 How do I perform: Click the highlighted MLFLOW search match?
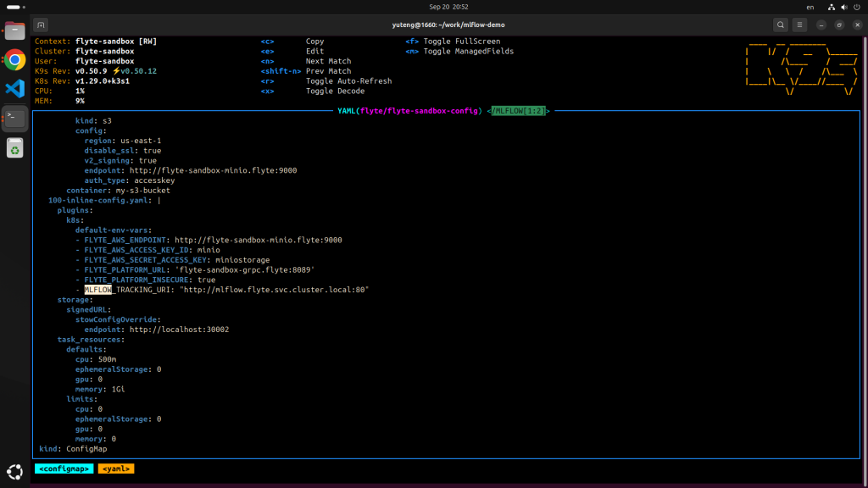(x=98, y=290)
